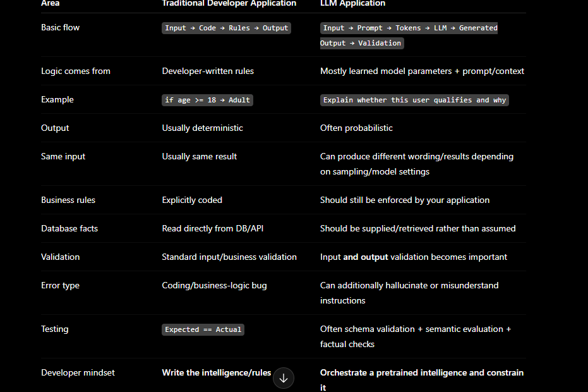Screen dimensions: 588x392
Task: Click the 'if age >= 18 → Adult' code snippet
Action: [x=207, y=101]
